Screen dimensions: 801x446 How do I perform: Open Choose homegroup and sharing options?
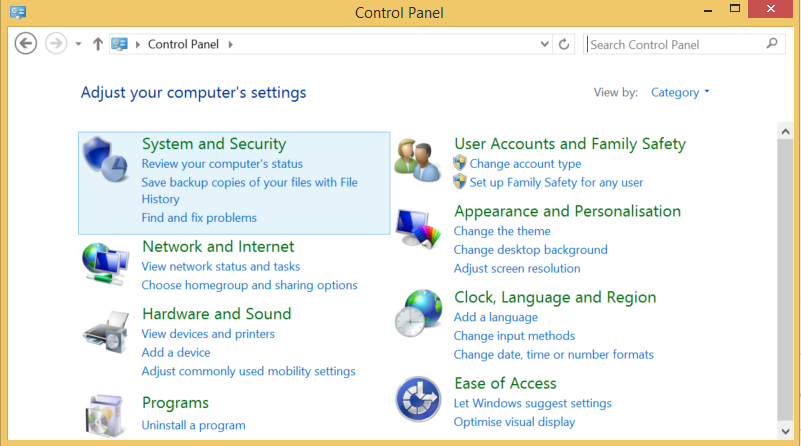click(x=249, y=285)
